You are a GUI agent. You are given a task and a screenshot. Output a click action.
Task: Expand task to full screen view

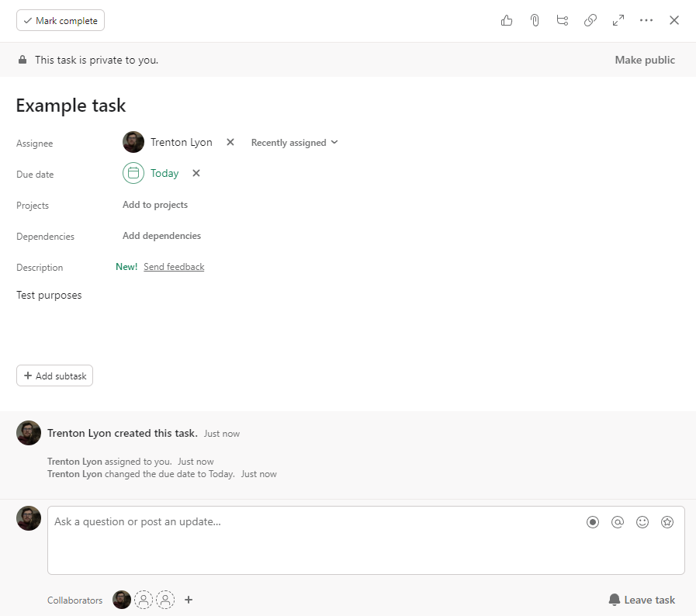(618, 20)
